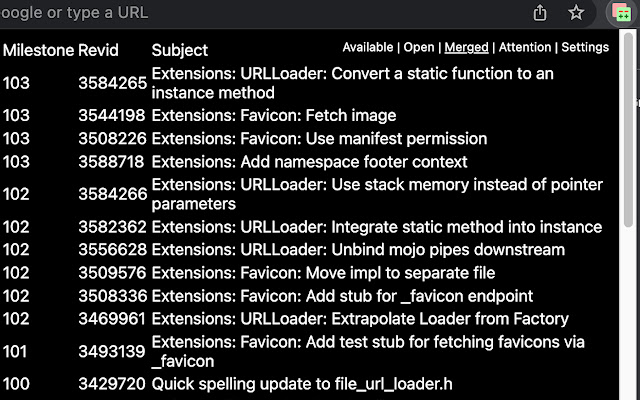Open 'URLLoader: Unbind mojo pipes downstream' change

coord(358,250)
